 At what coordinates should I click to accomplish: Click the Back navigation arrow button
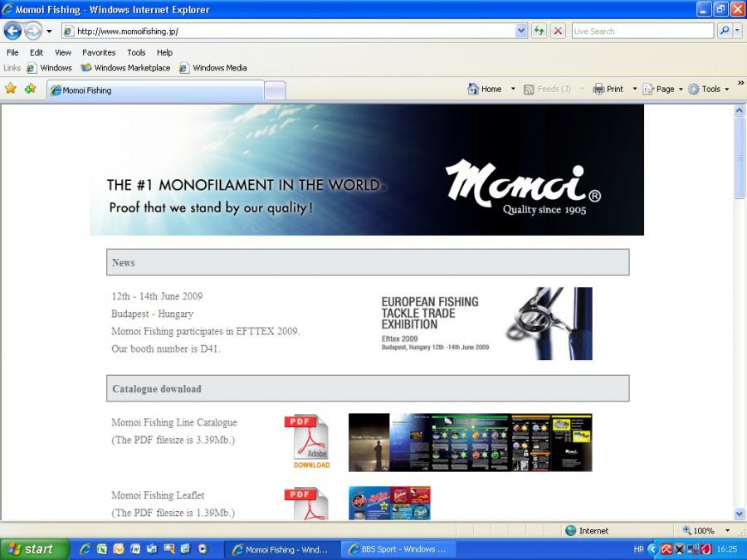[x=12, y=31]
